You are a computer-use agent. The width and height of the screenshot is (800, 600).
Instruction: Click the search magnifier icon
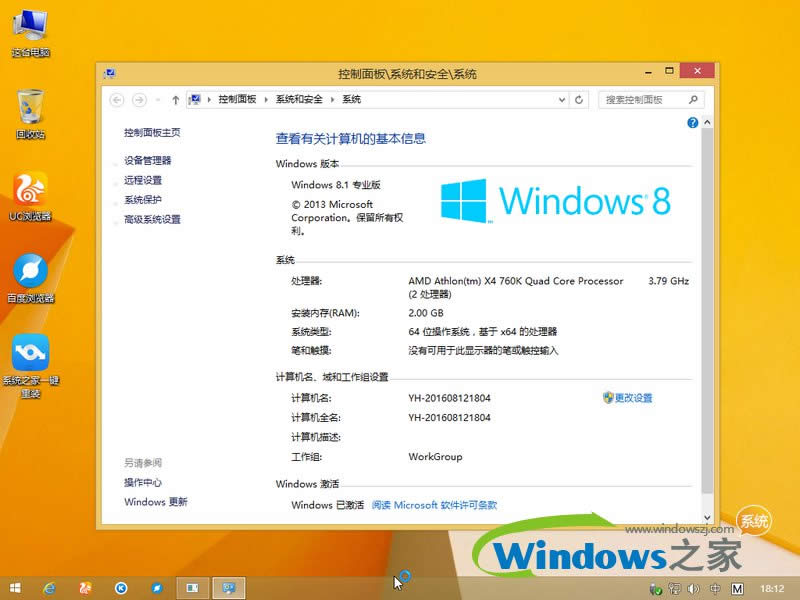point(693,99)
